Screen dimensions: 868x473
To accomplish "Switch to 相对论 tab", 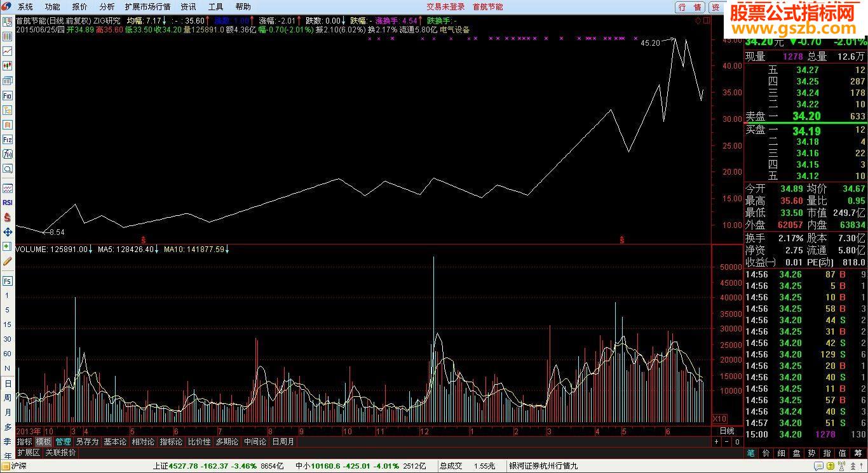I will coord(143,442).
